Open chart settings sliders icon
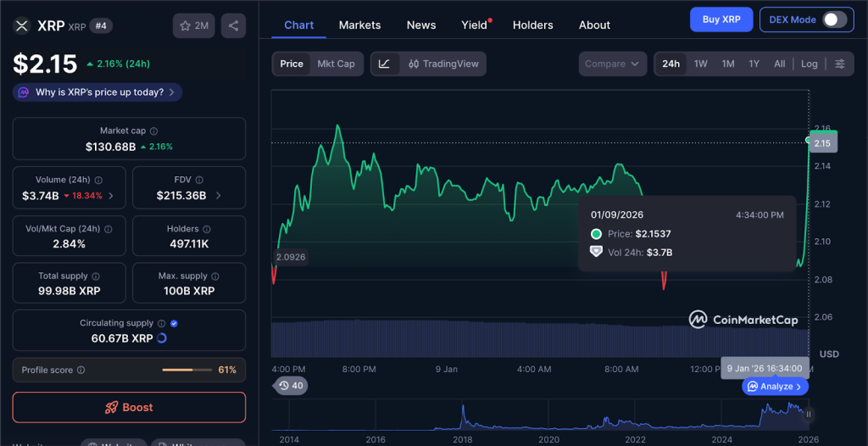 point(839,64)
